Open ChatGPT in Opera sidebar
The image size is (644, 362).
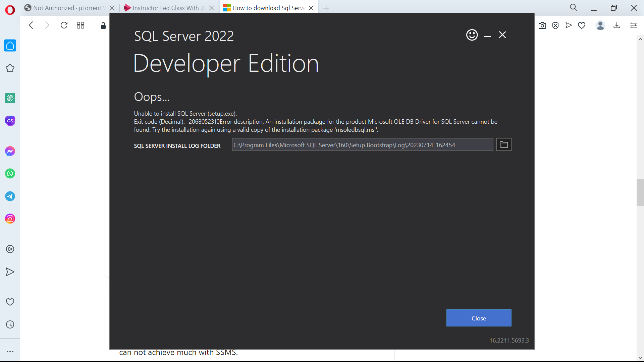coord(10,98)
